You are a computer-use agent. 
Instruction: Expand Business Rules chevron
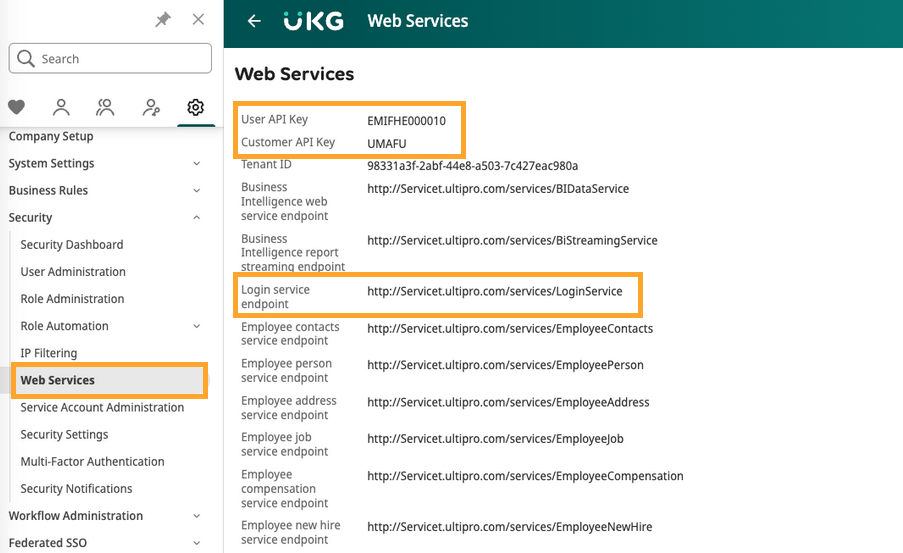[x=196, y=191]
